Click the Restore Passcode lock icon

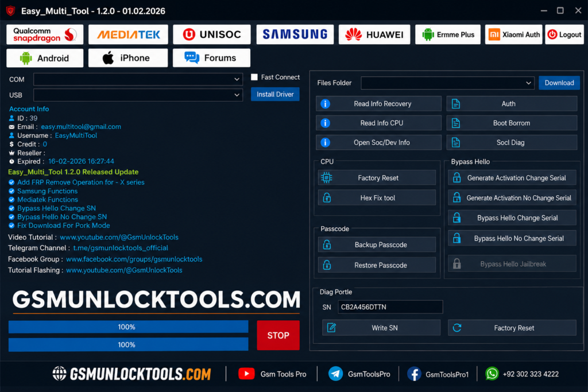[327, 265]
